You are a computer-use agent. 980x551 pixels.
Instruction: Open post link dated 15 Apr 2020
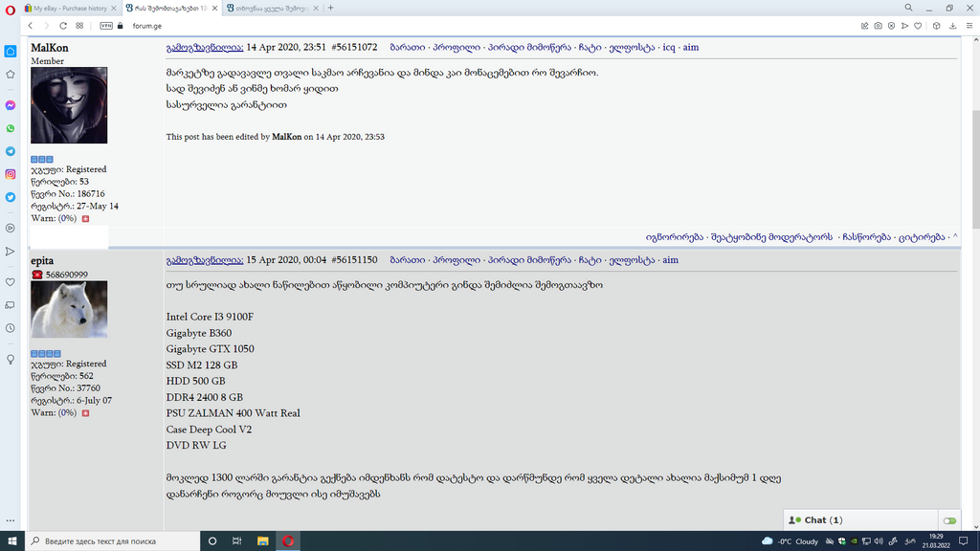(205, 260)
